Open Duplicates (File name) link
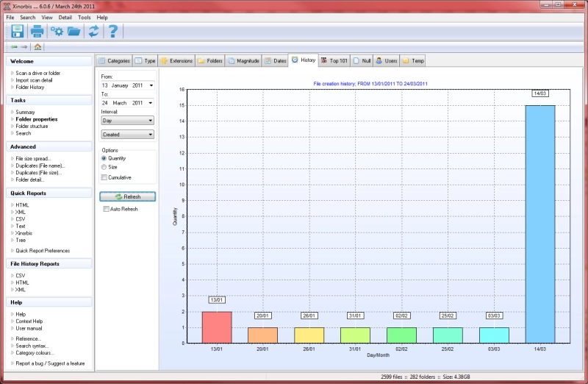Image resolution: width=588 pixels, height=384 pixels. 40,166
